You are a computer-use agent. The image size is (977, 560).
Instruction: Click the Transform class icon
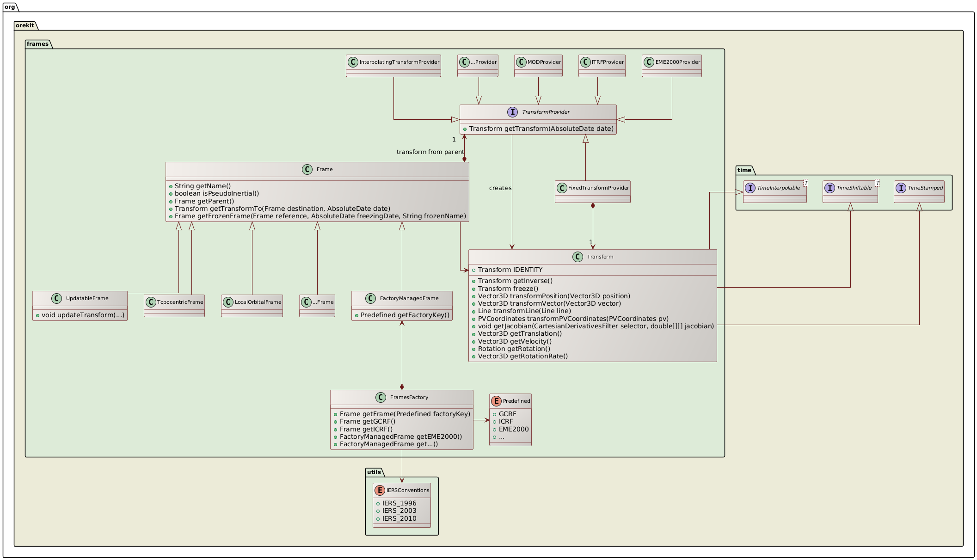coord(578,257)
